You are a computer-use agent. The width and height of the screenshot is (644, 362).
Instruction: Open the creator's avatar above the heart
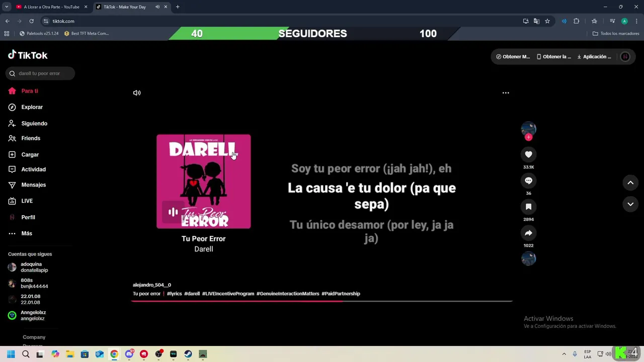tap(528, 128)
